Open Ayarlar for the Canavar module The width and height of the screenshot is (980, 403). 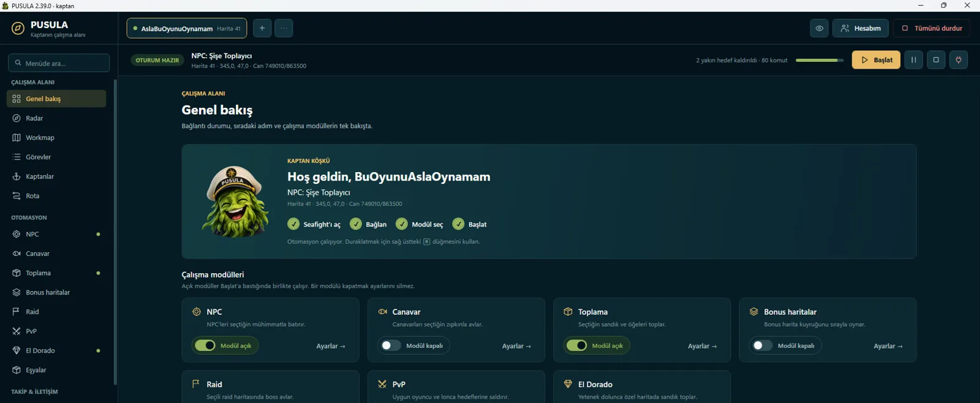tap(516, 346)
